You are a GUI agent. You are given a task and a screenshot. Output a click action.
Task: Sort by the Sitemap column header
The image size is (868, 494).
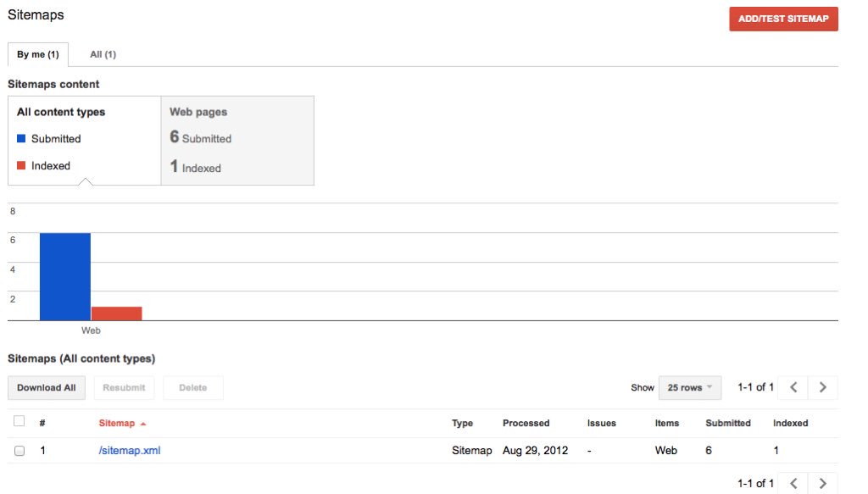coord(117,423)
